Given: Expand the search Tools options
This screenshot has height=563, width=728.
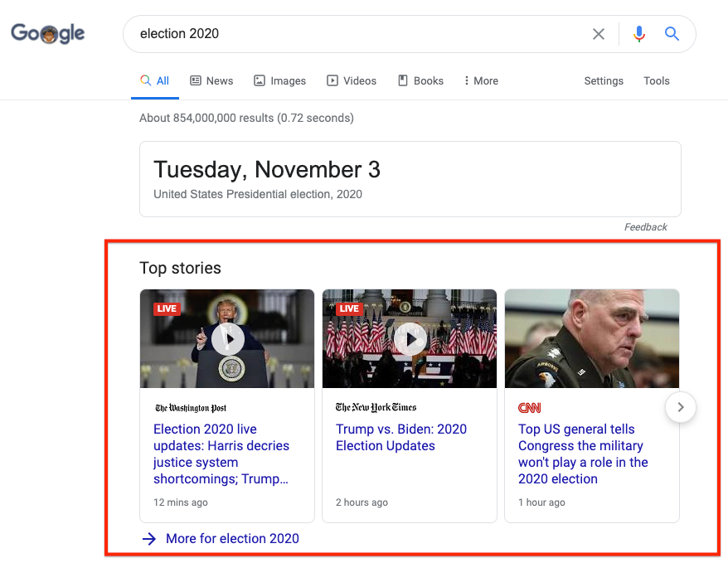Looking at the screenshot, I should [x=656, y=80].
